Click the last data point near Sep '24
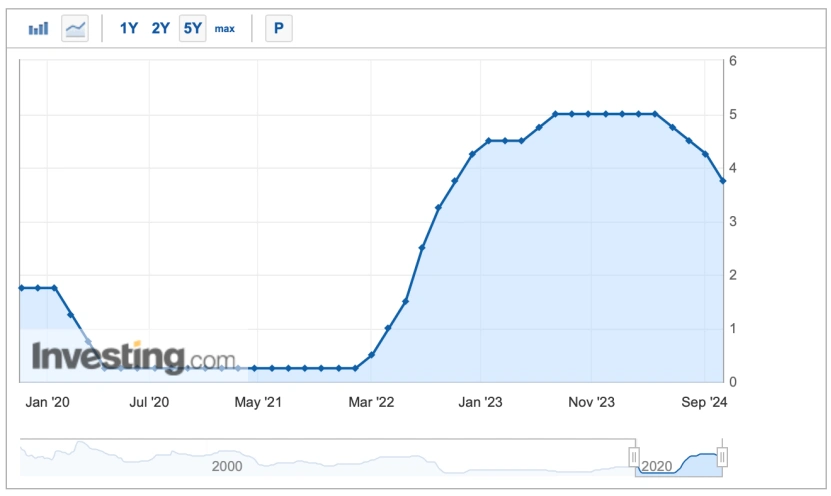Image resolution: width=831 pixels, height=496 pixels. (722, 181)
